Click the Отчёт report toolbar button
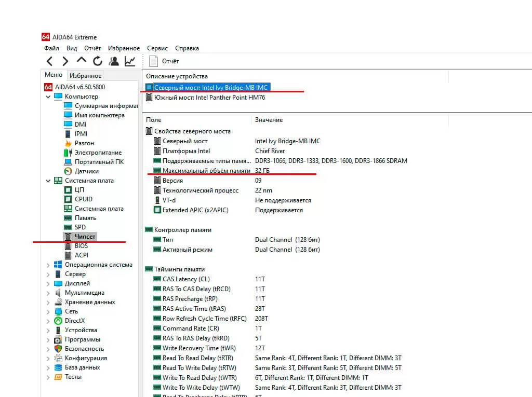Image resolution: width=532 pixels, height=397 pixels. pos(165,61)
